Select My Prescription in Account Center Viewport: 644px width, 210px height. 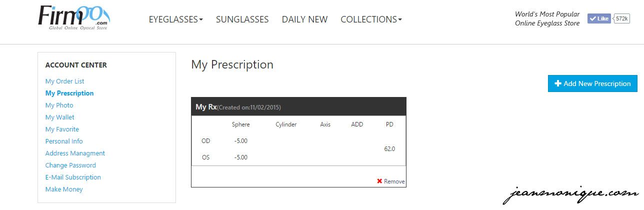point(69,93)
